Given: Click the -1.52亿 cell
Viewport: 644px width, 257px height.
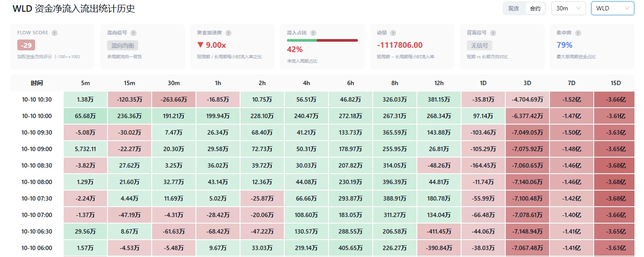Looking at the screenshot, I should 572,99.
